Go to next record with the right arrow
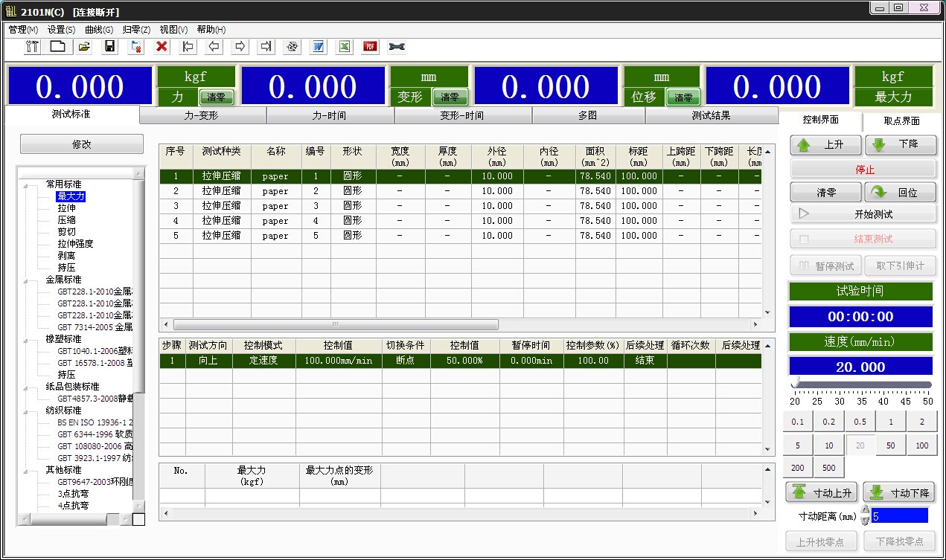This screenshot has width=946, height=560. pos(240,47)
